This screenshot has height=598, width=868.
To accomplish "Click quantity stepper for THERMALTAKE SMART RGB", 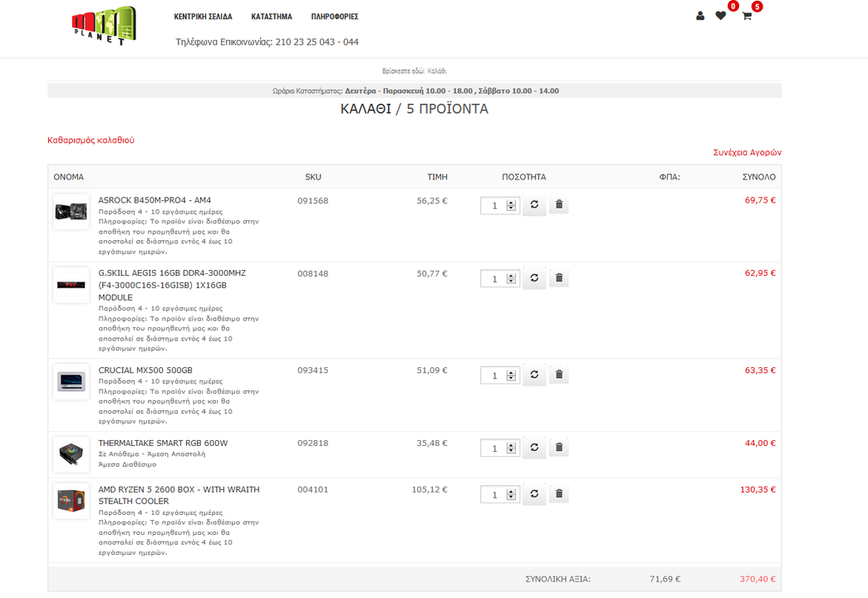I will tap(511, 448).
